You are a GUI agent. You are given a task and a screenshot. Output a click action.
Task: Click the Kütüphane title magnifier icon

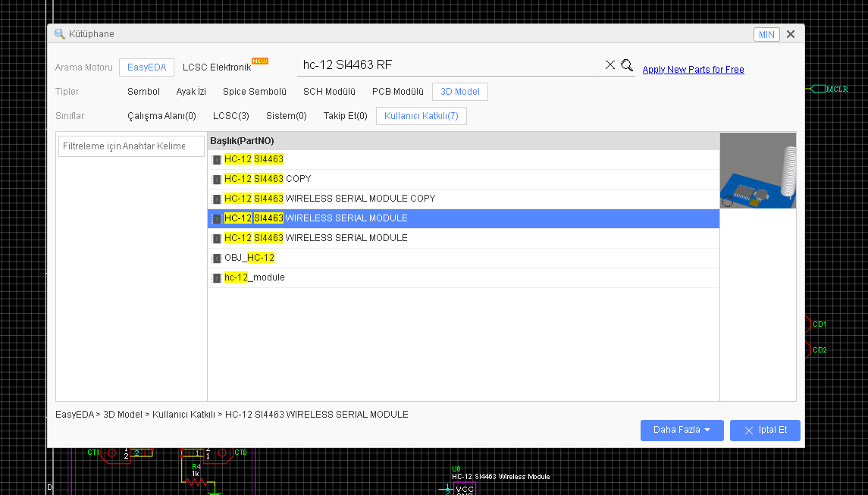(x=60, y=34)
